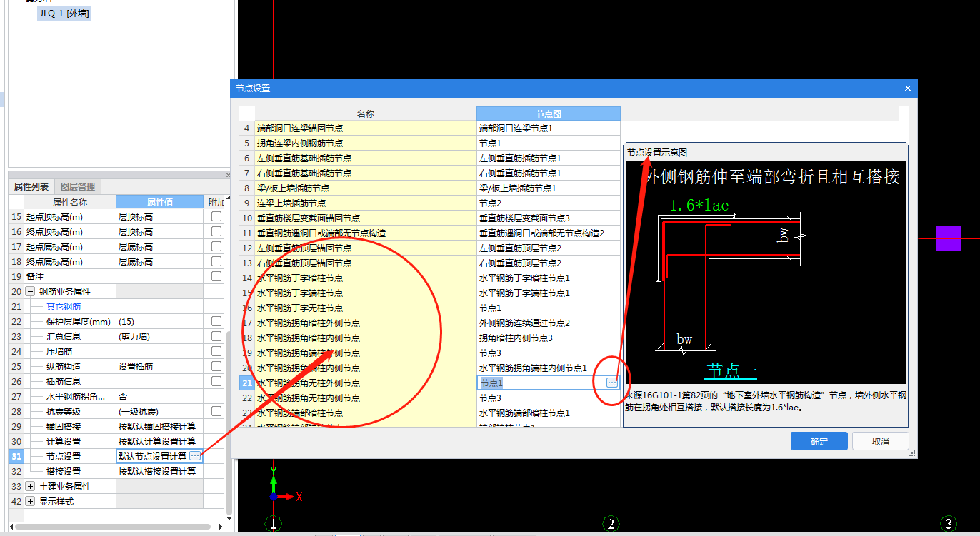
Task: Switch to the 图层管理 tab
Action: (x=78, y=187)
